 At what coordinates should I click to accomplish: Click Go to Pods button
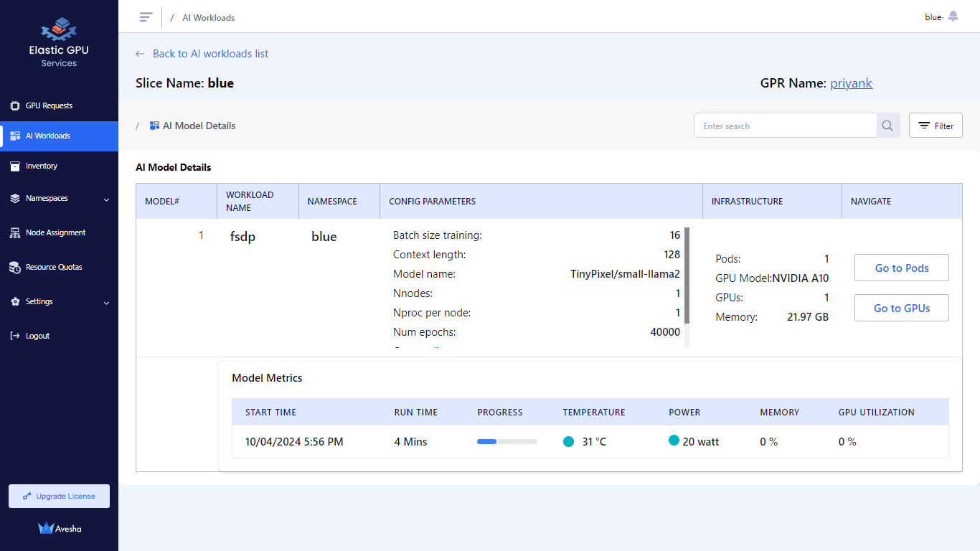point(902,268)
